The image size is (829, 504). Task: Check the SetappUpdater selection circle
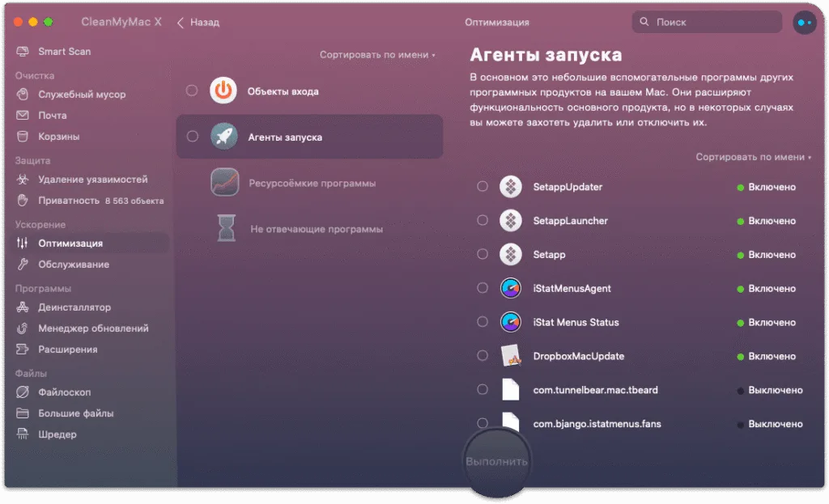point(483,186)
